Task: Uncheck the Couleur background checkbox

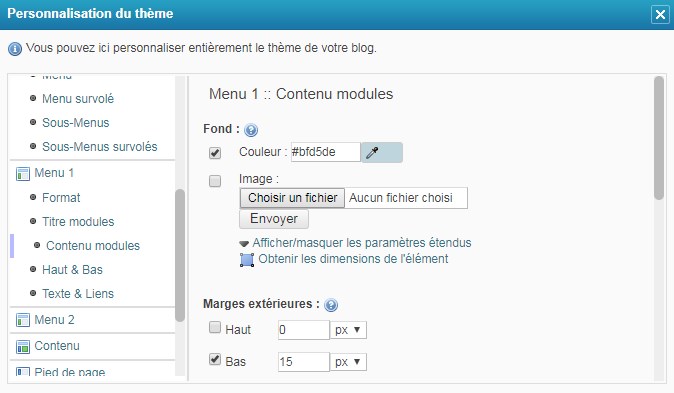Action: click(215, 153)
